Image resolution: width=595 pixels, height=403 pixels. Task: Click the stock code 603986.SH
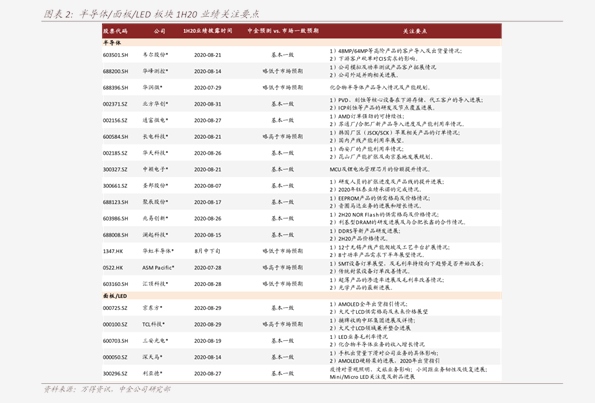(115, 219)
